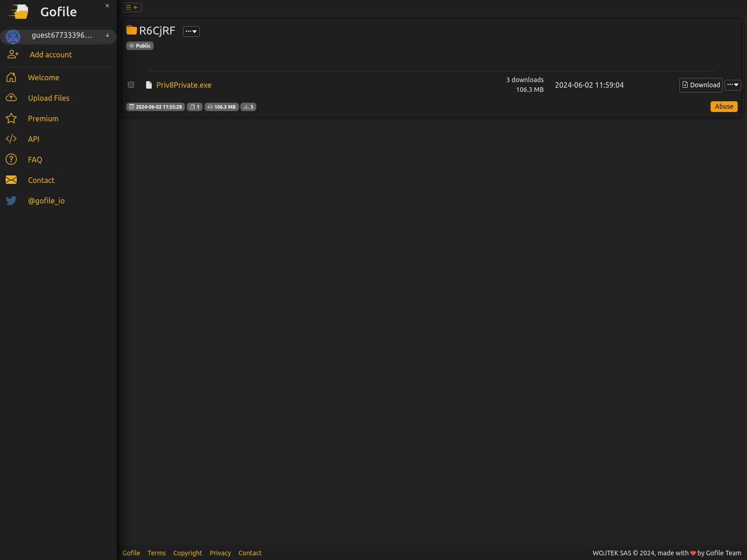
Task: Click the Upload Files cloud icon
Action: coord(11,98)
